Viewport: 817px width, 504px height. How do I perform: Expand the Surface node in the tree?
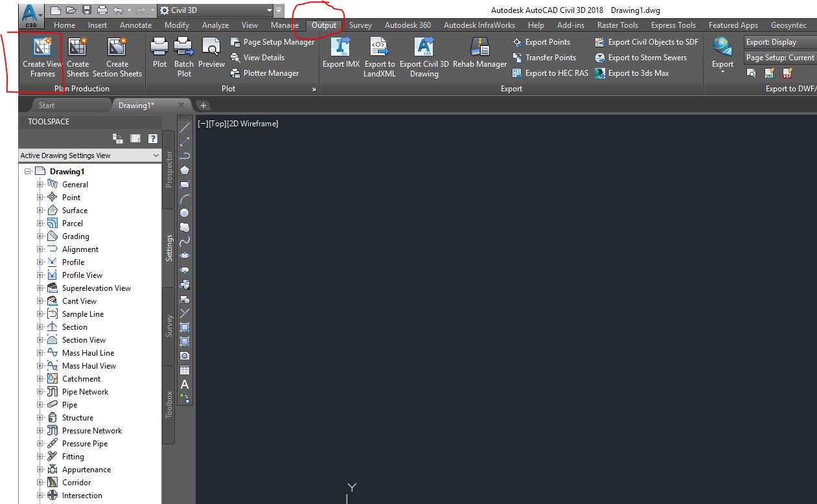click(x=40, y=210)
